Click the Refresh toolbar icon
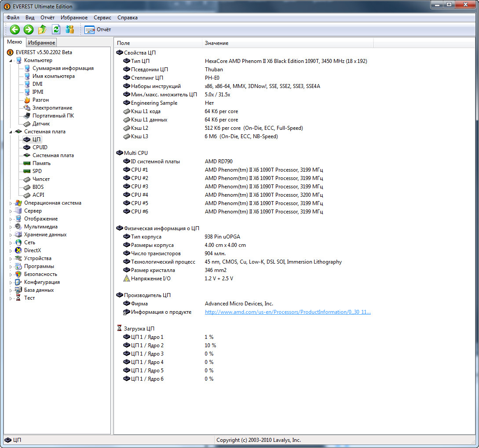Image resolution: width=479 pixels, height=448 pixels. pyautogui.click(x=56, y=29)
